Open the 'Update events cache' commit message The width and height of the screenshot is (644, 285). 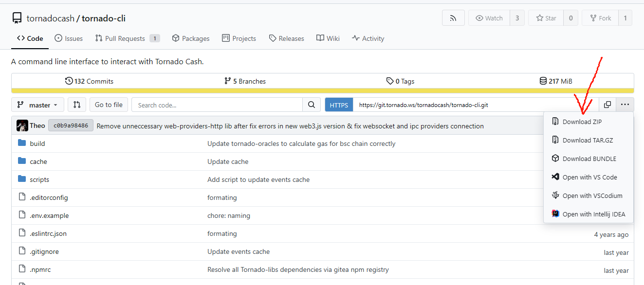[x=239, y=251]
